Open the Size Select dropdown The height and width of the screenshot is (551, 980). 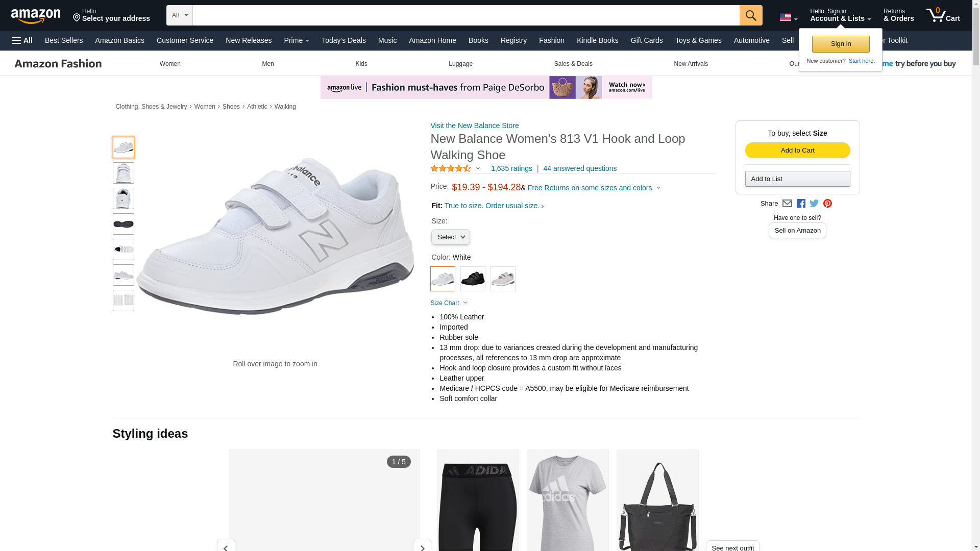(x=451, y=237)
